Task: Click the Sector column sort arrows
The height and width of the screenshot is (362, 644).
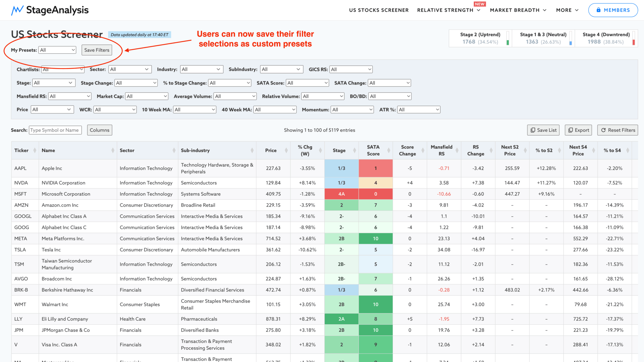Action: click(174, 150)
